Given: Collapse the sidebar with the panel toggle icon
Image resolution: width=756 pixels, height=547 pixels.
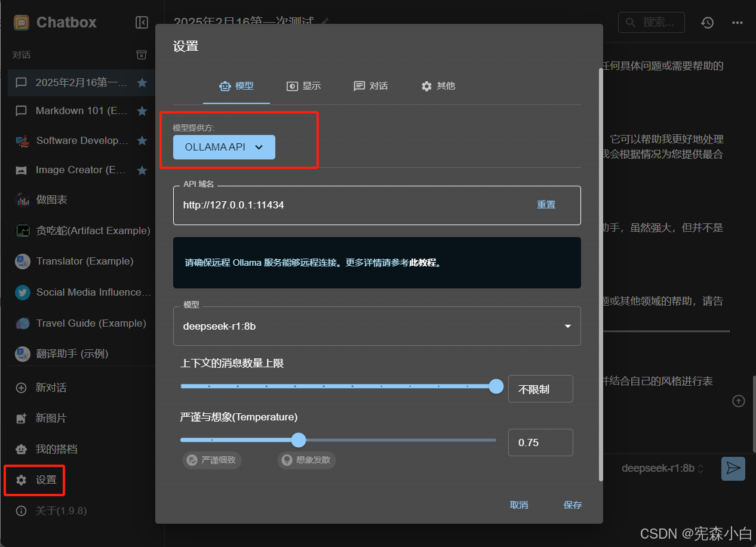Looking at the screenshot, I should pos(142,22).
